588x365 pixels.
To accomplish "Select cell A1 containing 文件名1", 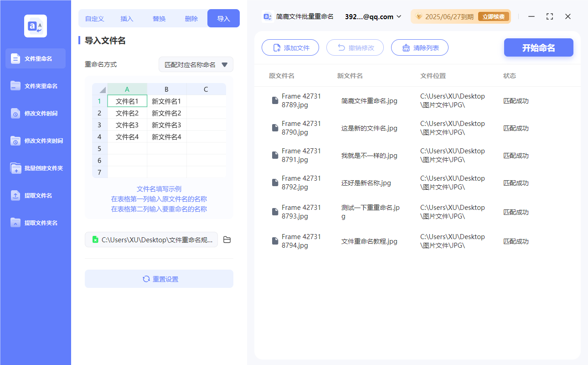I will tap(127, 100).
